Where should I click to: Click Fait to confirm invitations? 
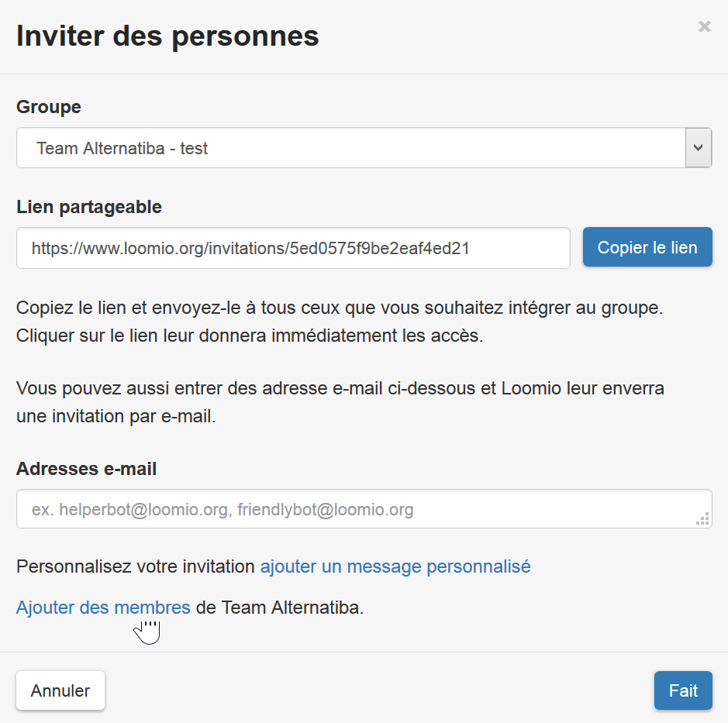pos(682,690)
